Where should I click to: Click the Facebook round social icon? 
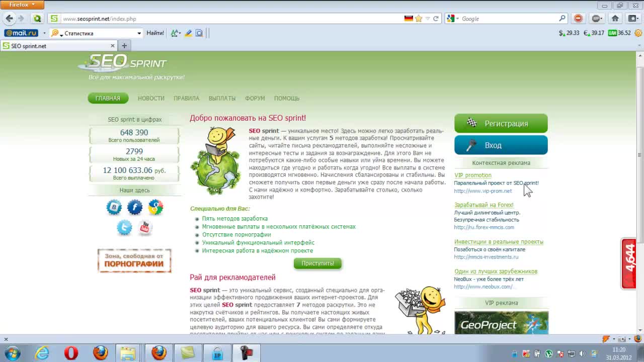pyautogui.click(x=135, y=207)
